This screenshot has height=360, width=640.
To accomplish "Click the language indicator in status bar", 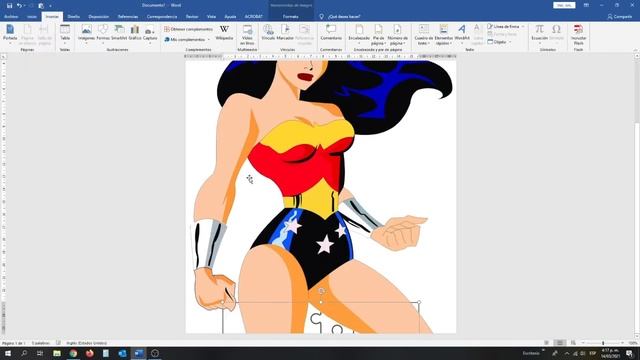I will [x=86, y=343].
